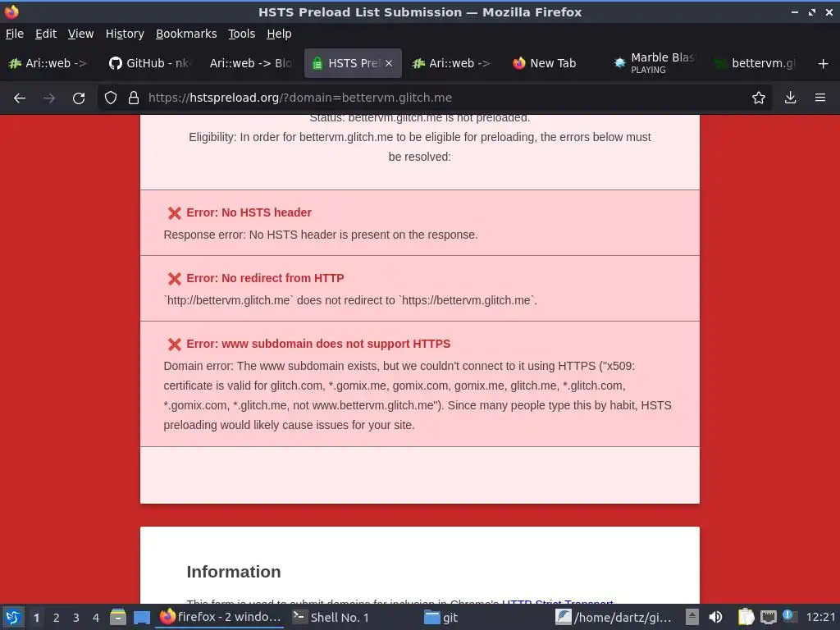Go back to the previous page
The height and width of the screenshot is (630, 840).
20,98
